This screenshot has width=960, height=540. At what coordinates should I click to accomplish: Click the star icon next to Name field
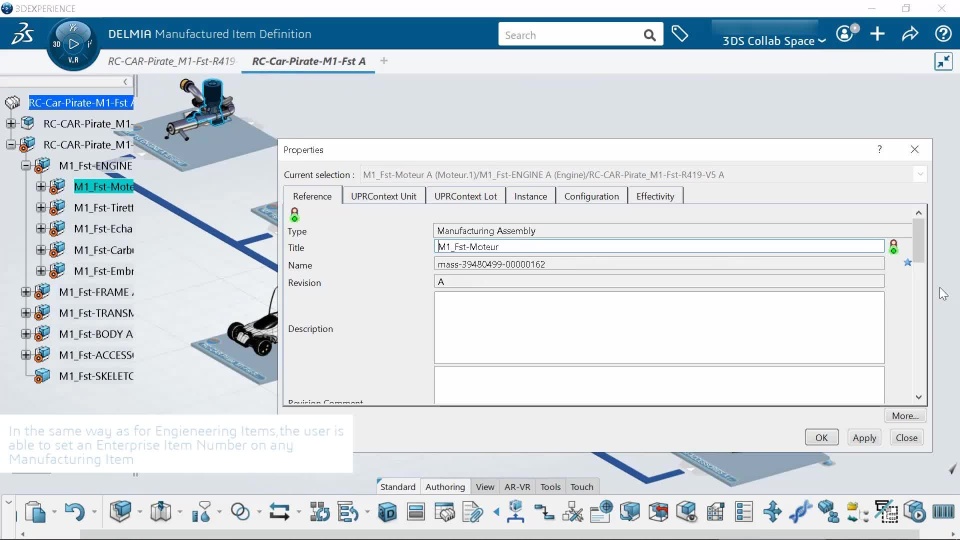coord(907,263)
